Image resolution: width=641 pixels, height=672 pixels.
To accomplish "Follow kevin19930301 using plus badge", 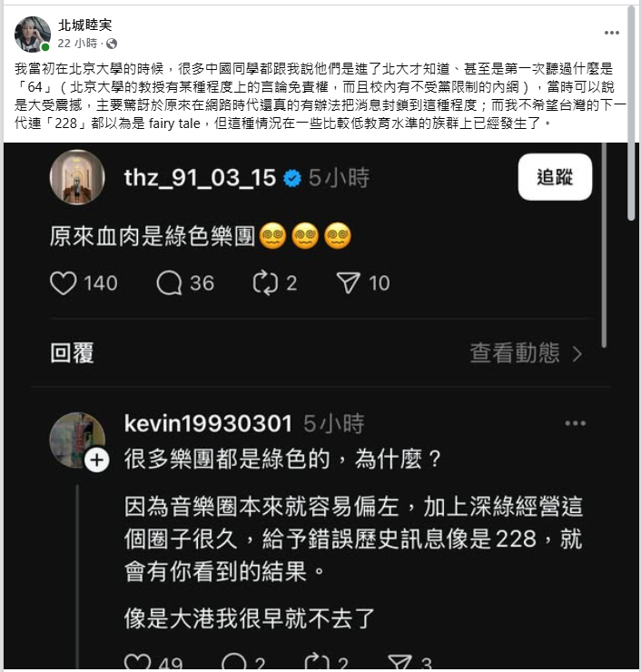I will pyautogui.click(x=97, y=460).
